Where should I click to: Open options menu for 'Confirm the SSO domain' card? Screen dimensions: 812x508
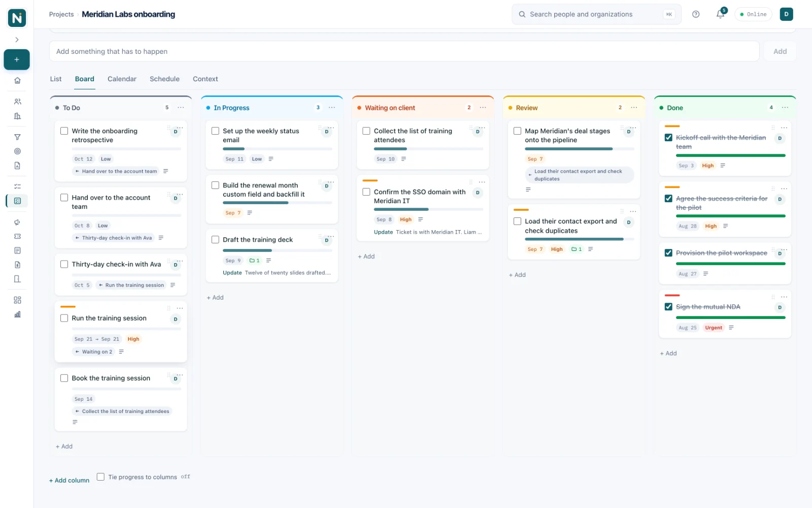click(482, 182)
